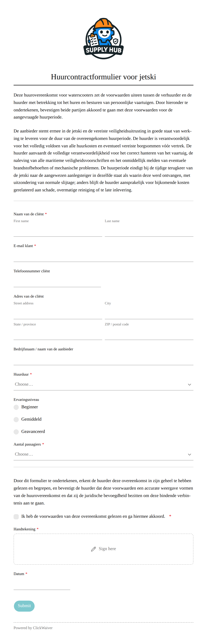Select the Beginner experience level

click(16, 407)
